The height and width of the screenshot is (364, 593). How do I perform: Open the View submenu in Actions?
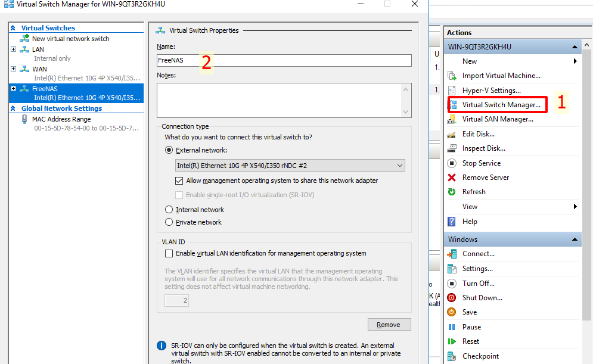[x=575, y=207]
